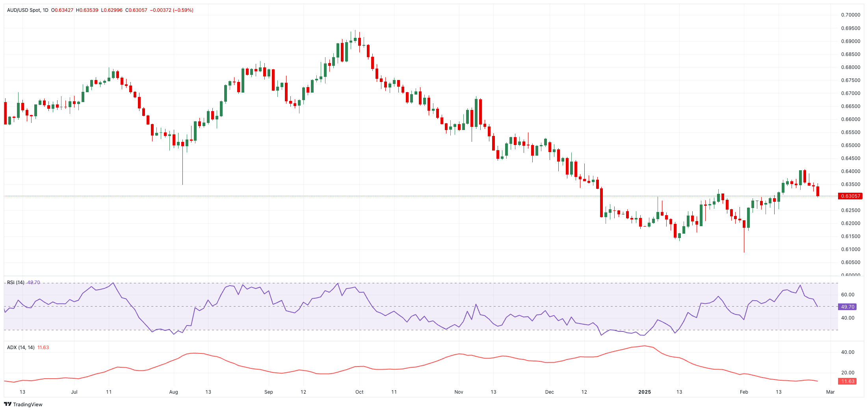The image size is (868, 411).
Task: Click the 60.00 level on RSI scale
Action: 848,295
